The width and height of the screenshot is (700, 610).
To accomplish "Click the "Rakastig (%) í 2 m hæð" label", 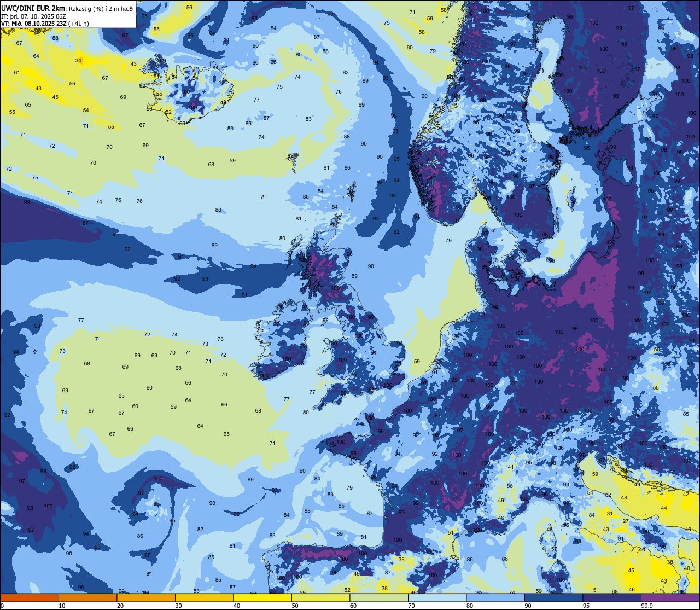I will (x=101, y=8).
